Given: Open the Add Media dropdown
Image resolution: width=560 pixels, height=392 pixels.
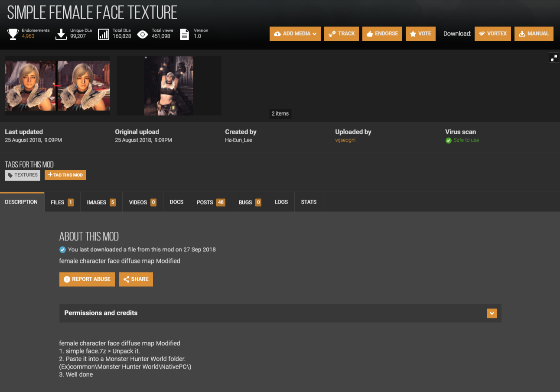Looking at the screenshot, I should [x=295, y=34].
